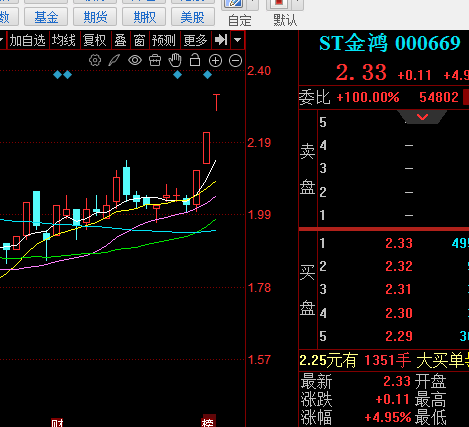Toggle the eye visibility icon
The height and width of the screenshot is (427, 469).
pyautogui.click(x=135, y=61)
